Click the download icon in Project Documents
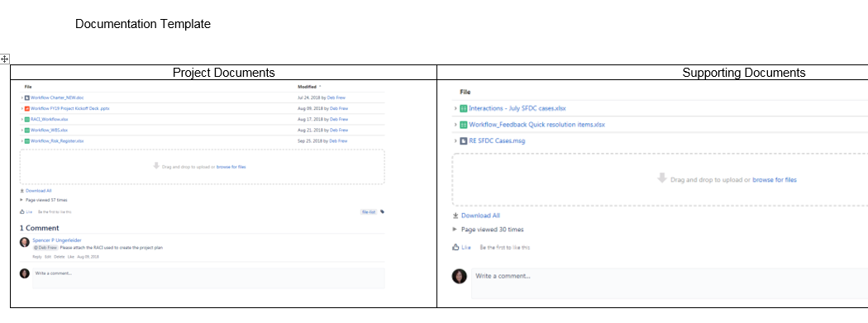This screenshot has height=323, width=868. [22, 190]
